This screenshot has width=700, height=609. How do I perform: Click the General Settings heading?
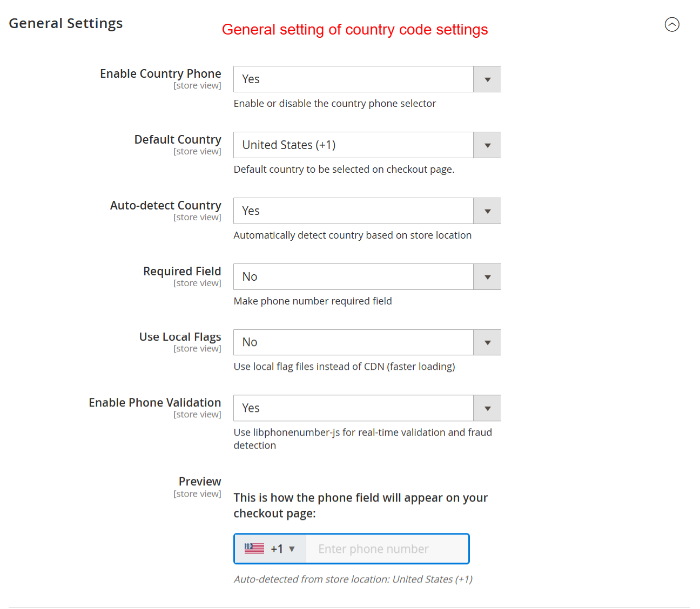click(66, 23)
